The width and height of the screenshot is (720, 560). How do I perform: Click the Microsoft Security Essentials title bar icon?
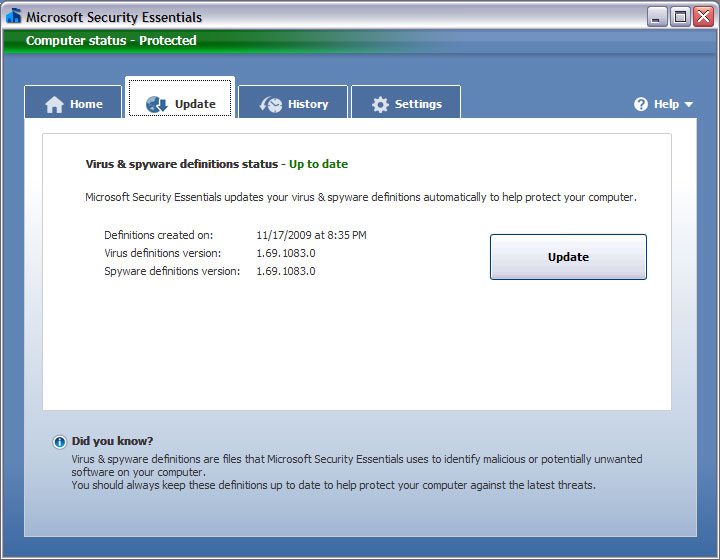pyautogui.click(x=13, y=16)
